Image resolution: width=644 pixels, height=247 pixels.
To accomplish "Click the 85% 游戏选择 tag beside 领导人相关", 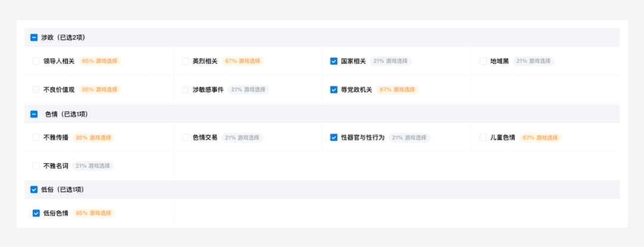I will [96, 61].
